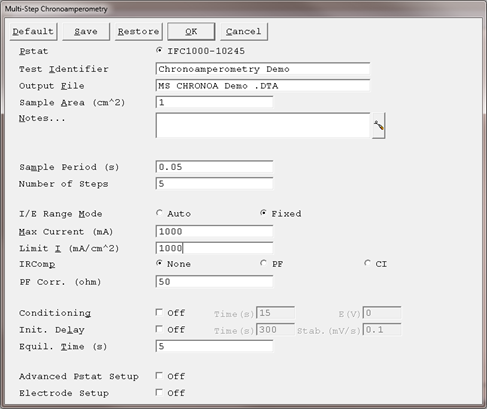Choose Auto for I/E Range Mode
This screenshot has width=487, height=409.
point(159,213)
